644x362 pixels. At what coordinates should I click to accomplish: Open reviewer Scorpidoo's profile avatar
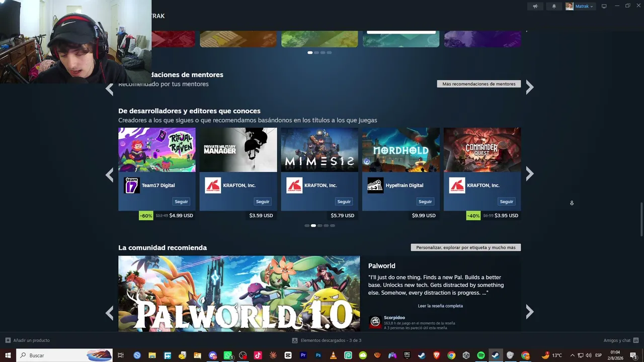pos(375,322)
